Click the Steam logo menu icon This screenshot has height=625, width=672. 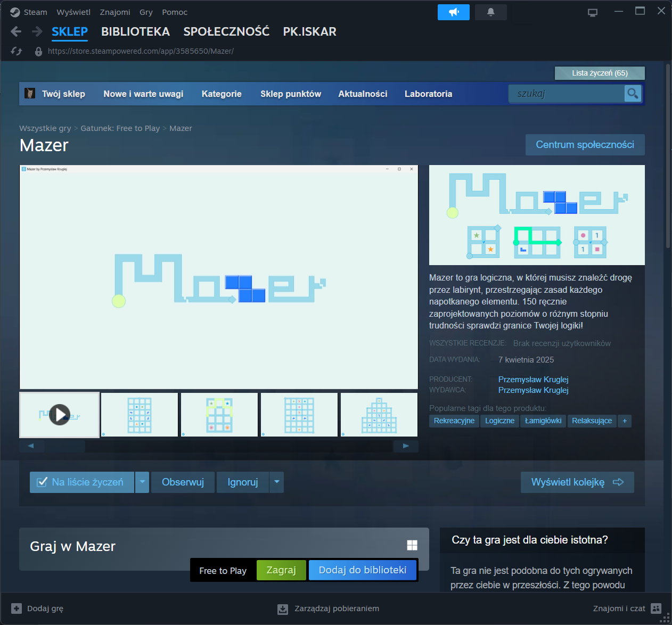[15, 12]
